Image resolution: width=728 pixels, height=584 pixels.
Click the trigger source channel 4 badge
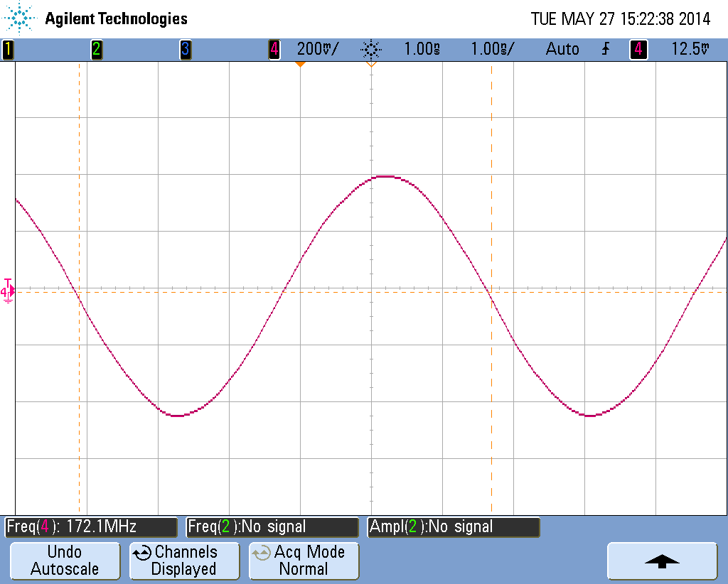click(x=638, y=50)
